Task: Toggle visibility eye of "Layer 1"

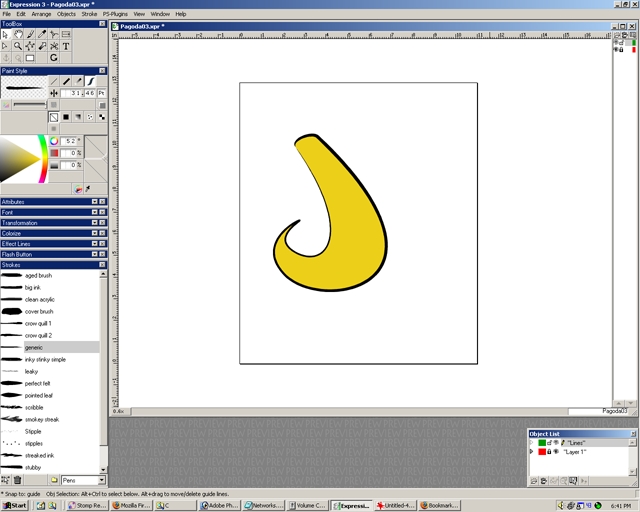Action: click(556, 452)
